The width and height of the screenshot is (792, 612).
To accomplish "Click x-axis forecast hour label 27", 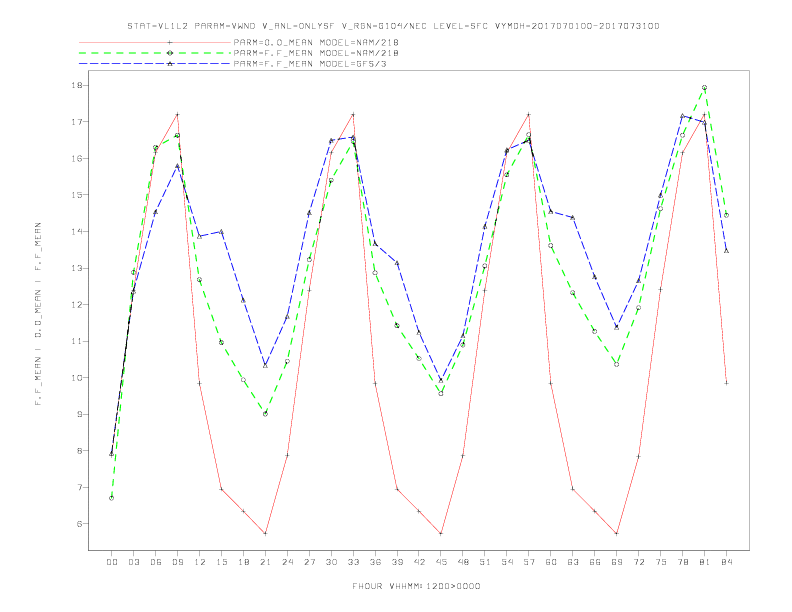I will coord(309,562).
